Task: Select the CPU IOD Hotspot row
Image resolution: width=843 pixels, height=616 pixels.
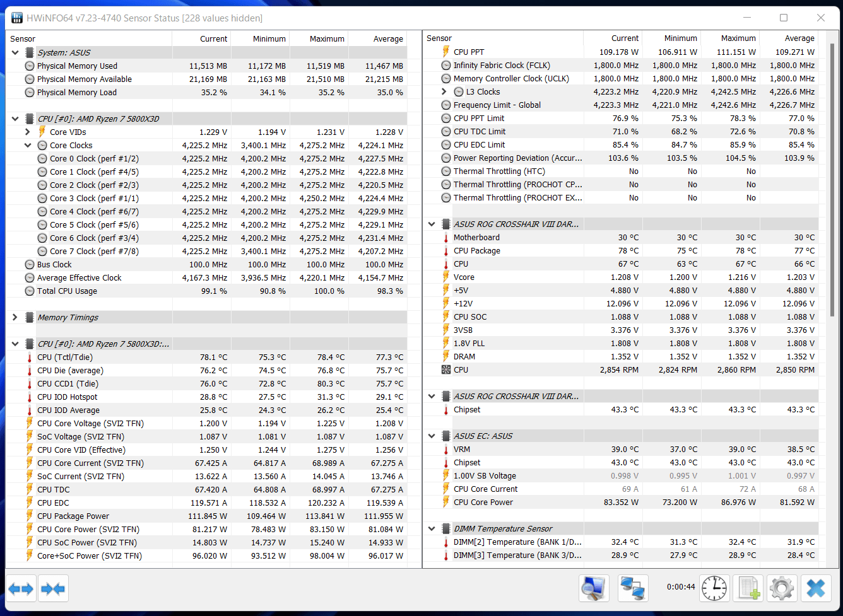Action: point(206,397)
